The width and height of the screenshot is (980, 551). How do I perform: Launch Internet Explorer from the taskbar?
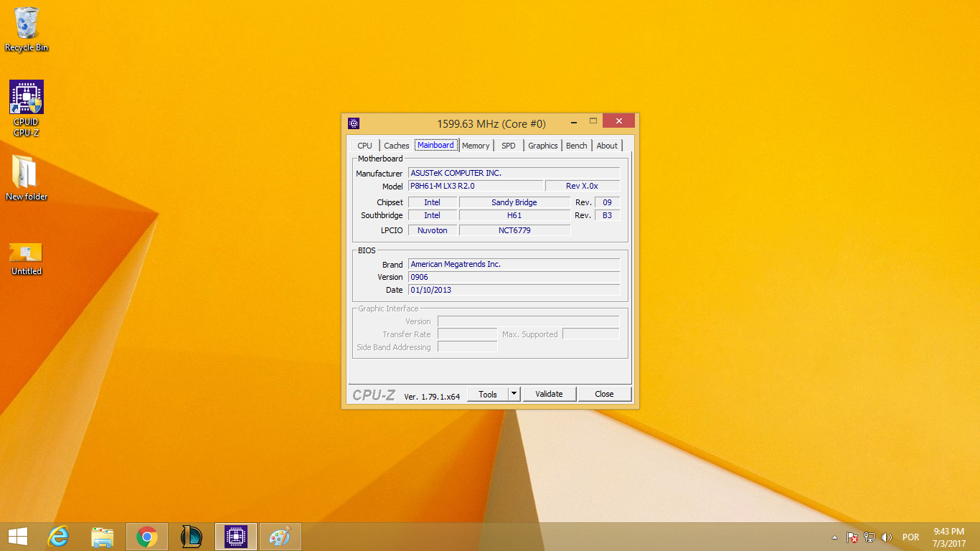point(58,537)
